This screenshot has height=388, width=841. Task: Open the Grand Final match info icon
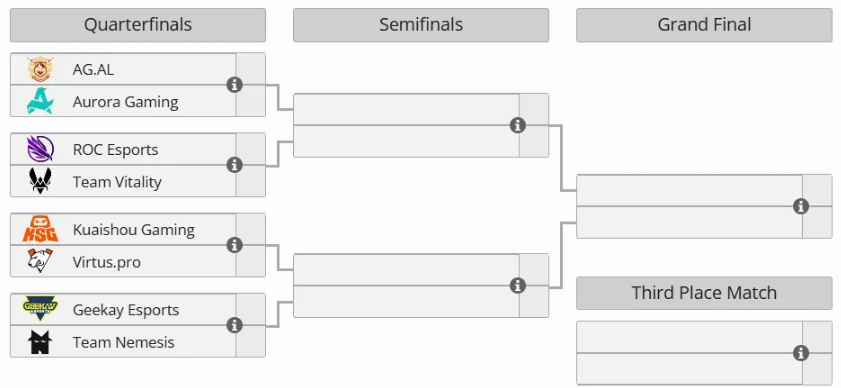click(x=801, y=206)
